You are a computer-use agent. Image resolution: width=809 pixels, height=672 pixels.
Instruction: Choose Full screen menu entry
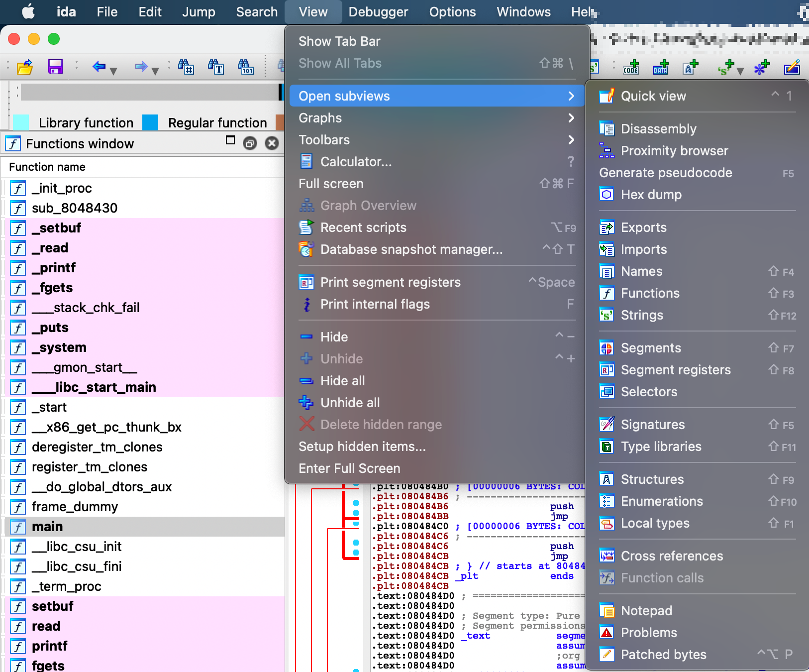point(437,184)
